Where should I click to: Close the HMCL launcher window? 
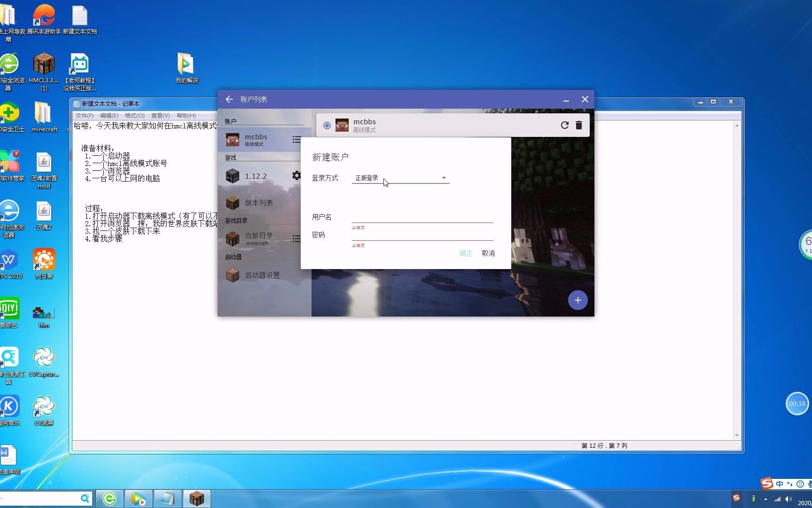point(585,99)
